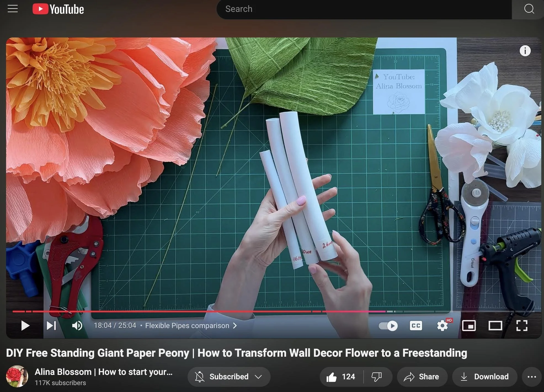The width and height of the screenshot is (544, 392).
Task: Toggle the autoplay switch
Action: [388, 326]
